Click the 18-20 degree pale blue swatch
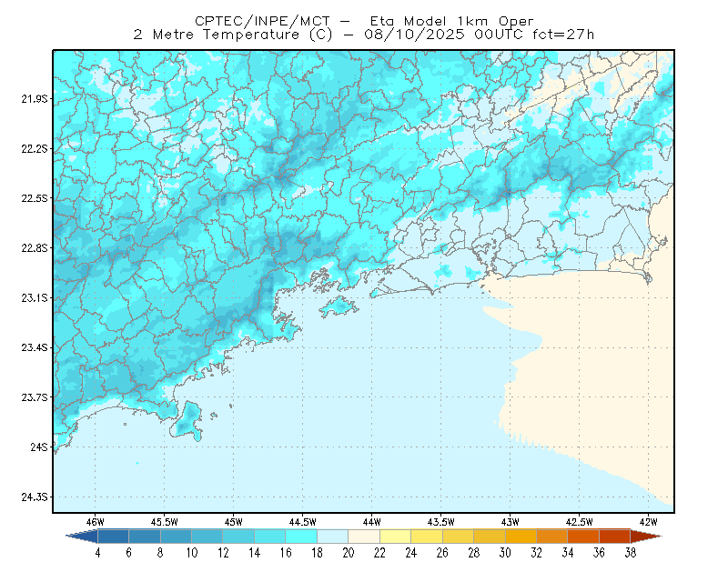This screenshot has width=728, height=562. click(x=333, y=537)
